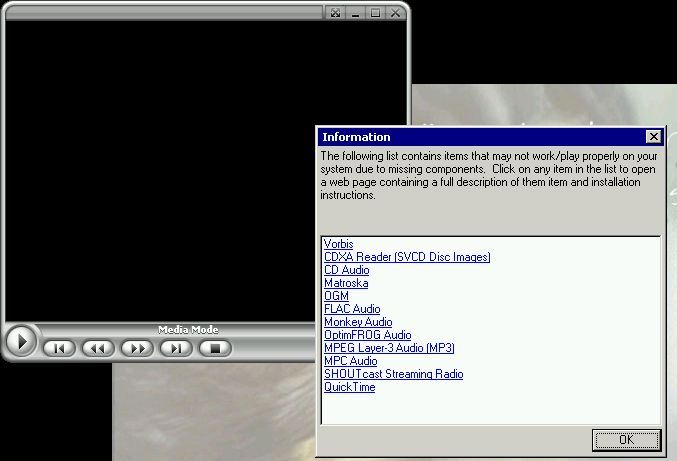The image size is (677, 461).
Task: Maximize the media player window
Action: coord(376,13)
